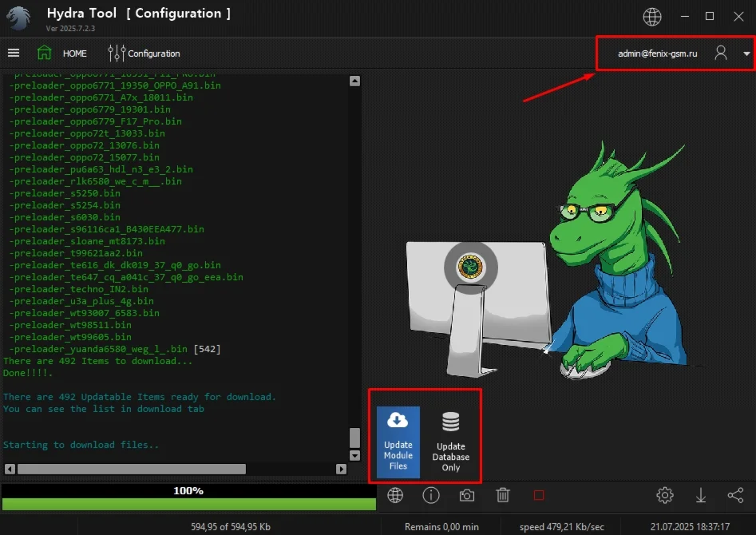The width and height of the screenshot is (756, 535).
Task: Click the share icon
Action: click(x=735, y=495)
